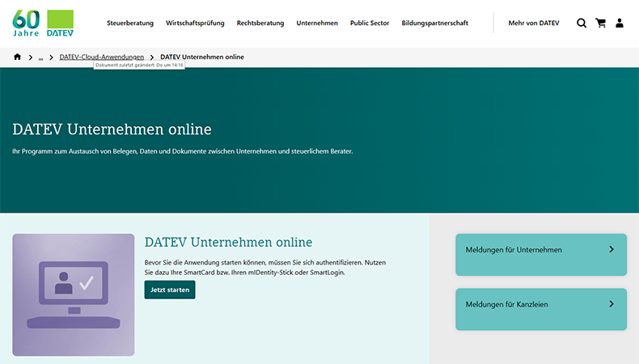Click chevron on Meldungen für Unternehmen
The height and width of the screenshot is (364, 639).
pyautogui.click(x=611, y=249)
